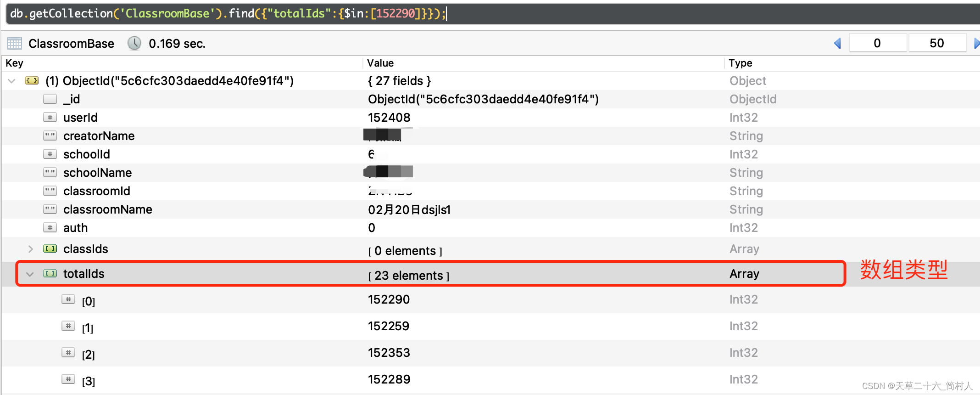980x395 pixels.
Task: Click the value 152289
Action: pos(389,379)
